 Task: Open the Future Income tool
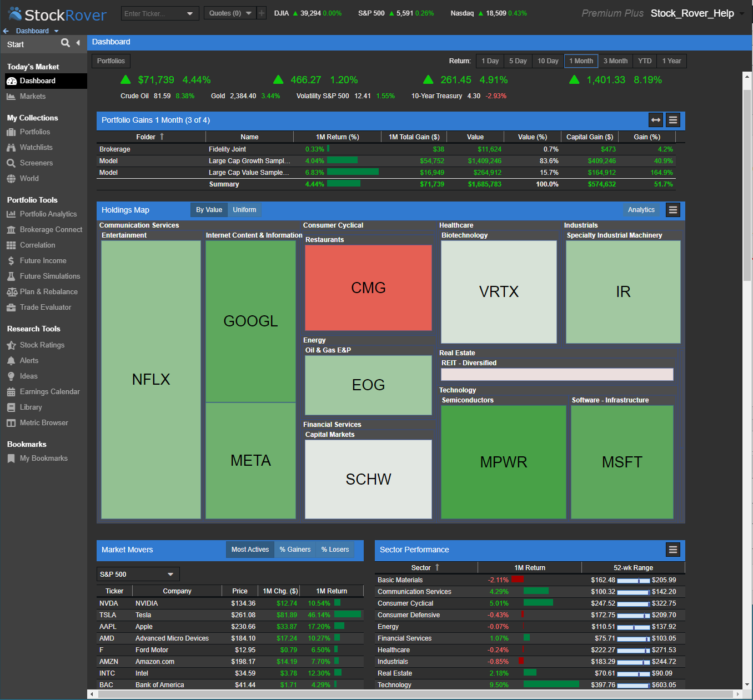tap(43, 261)
